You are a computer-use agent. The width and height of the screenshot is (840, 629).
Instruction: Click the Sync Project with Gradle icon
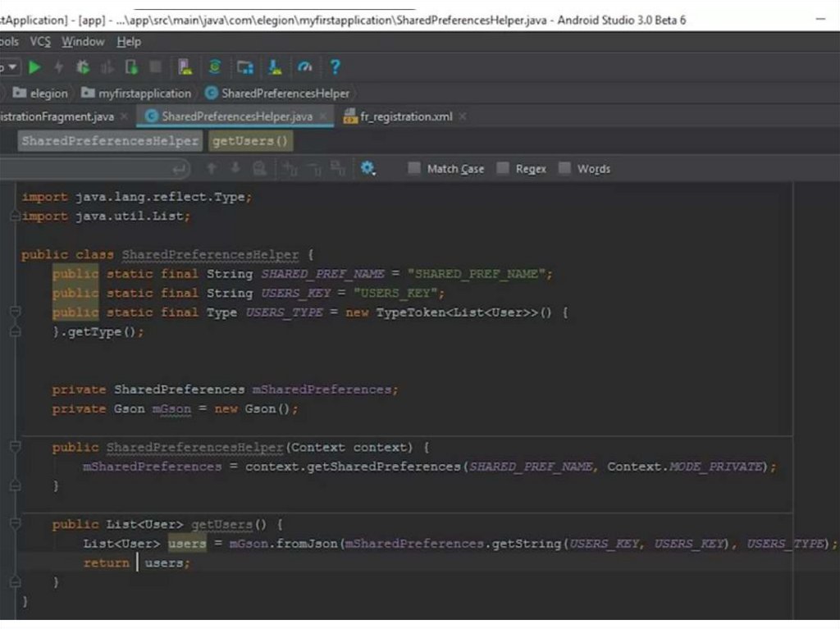pyautogui.click(x=214, y=67)
